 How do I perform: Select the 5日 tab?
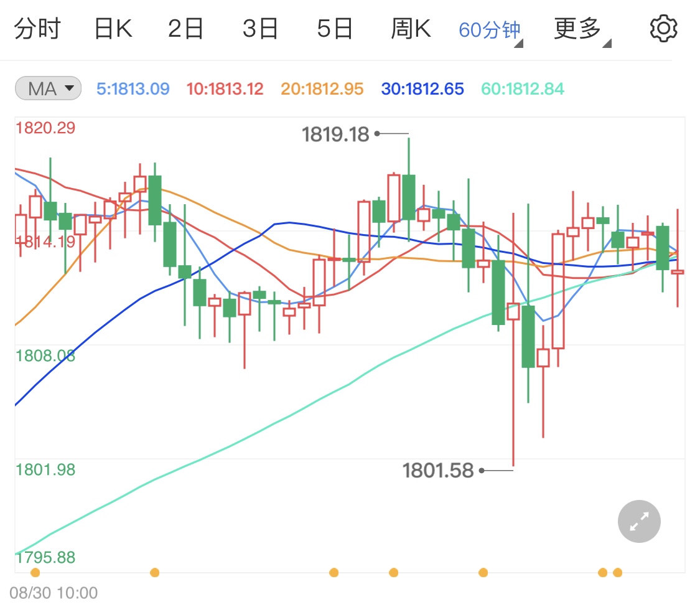click(x=335, y=29)
